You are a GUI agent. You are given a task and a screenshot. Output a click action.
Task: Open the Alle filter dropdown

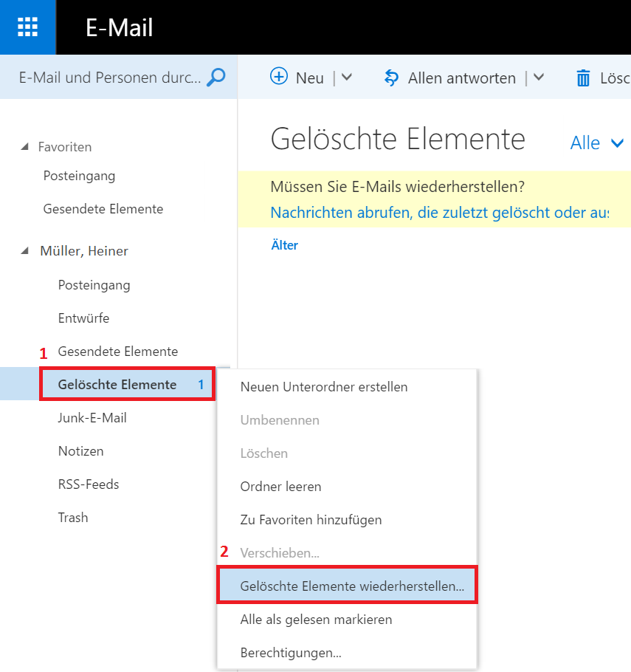point(597,143)
